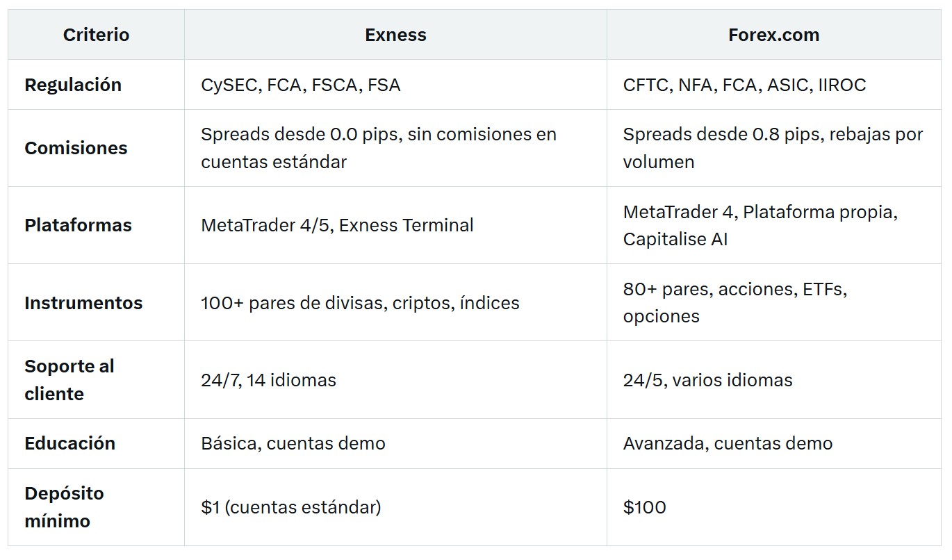Click the cell reading CySEC, FCA, FSCA, FSA
Screen dimensions: 952x560
[x=301, y=85]
